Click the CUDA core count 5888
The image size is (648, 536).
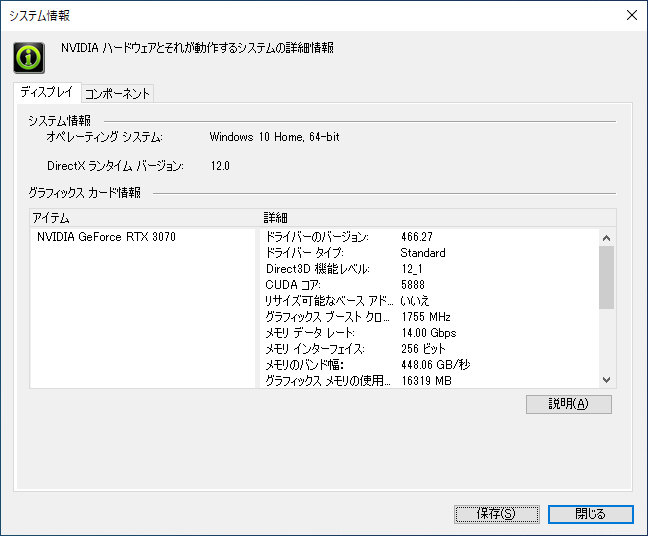(x=413, y=285)
